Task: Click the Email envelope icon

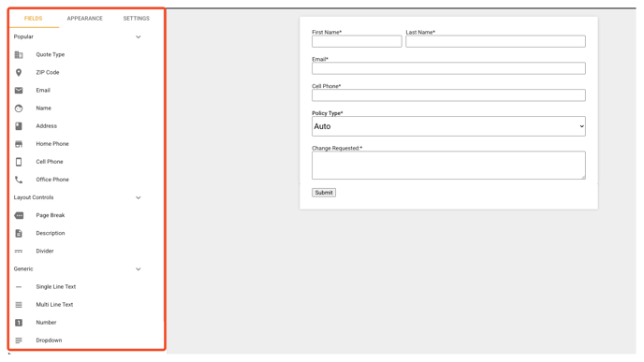Action: [19, 91]
